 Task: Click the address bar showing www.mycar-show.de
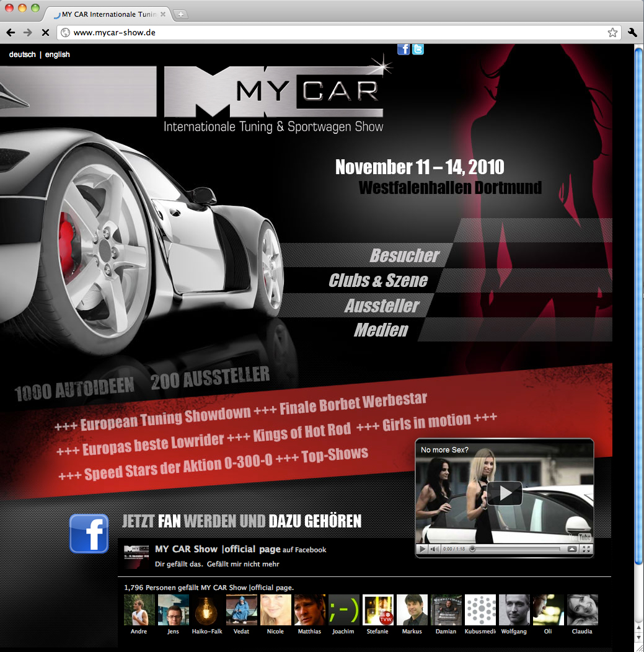pos(339,32)
